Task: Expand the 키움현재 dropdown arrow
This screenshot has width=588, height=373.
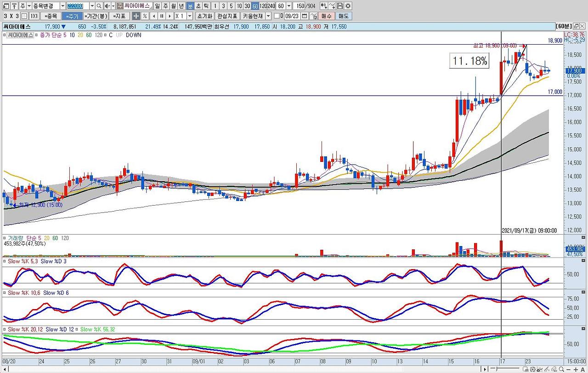Action: (268, 16)
